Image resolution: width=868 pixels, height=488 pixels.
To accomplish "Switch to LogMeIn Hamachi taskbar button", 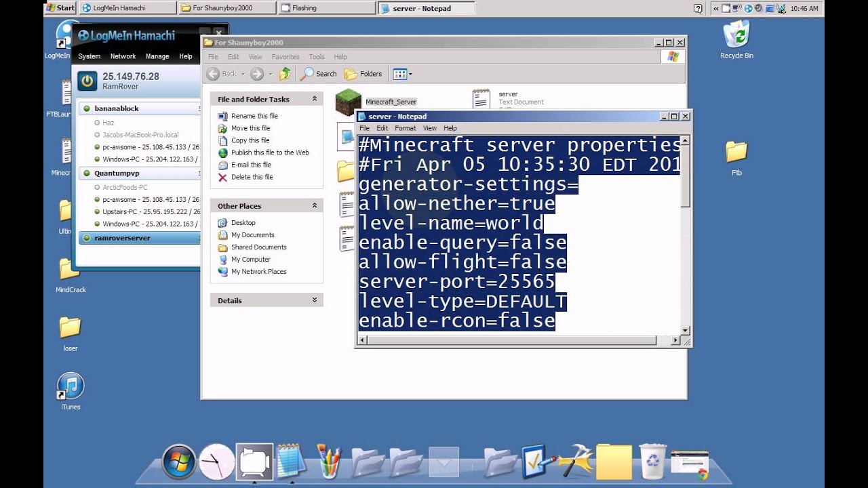I will pyautogui.click(x=127, y=8).
